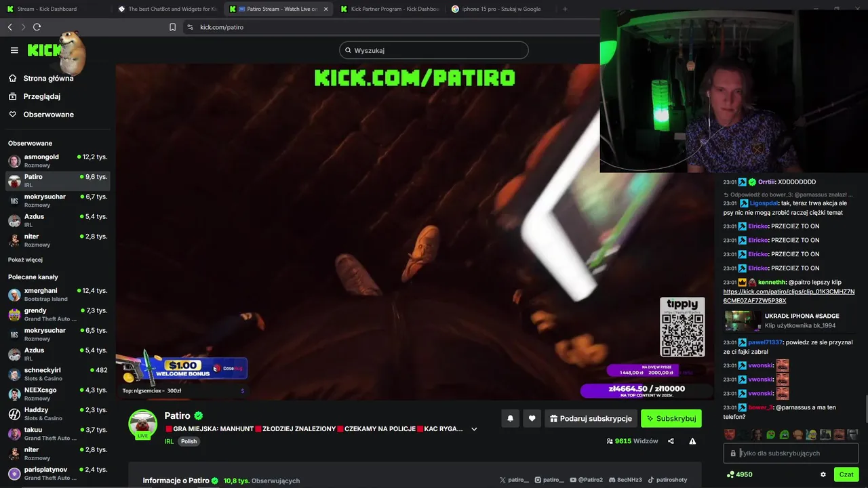Open Haddzy recommended channel
Screen dimensions: 868x488
tap(58, 414)
